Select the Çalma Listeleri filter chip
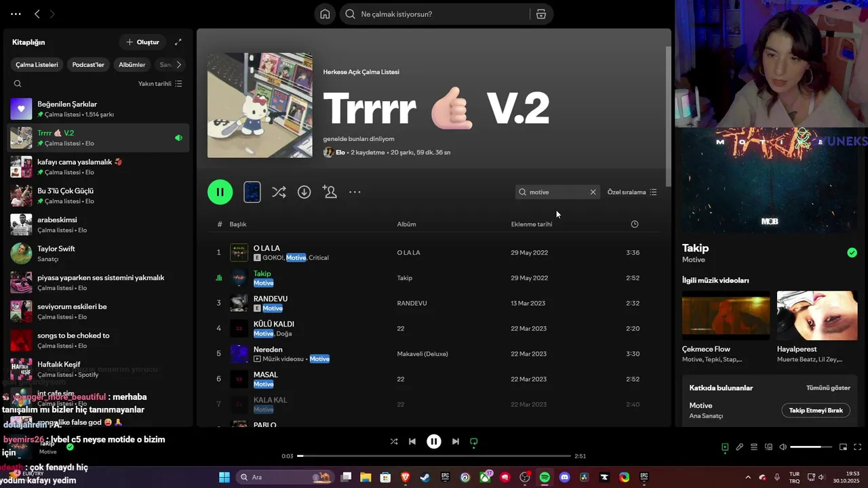The width and height of the screenshot is (868, 488). pyautogui.click(x=37, y=64)
